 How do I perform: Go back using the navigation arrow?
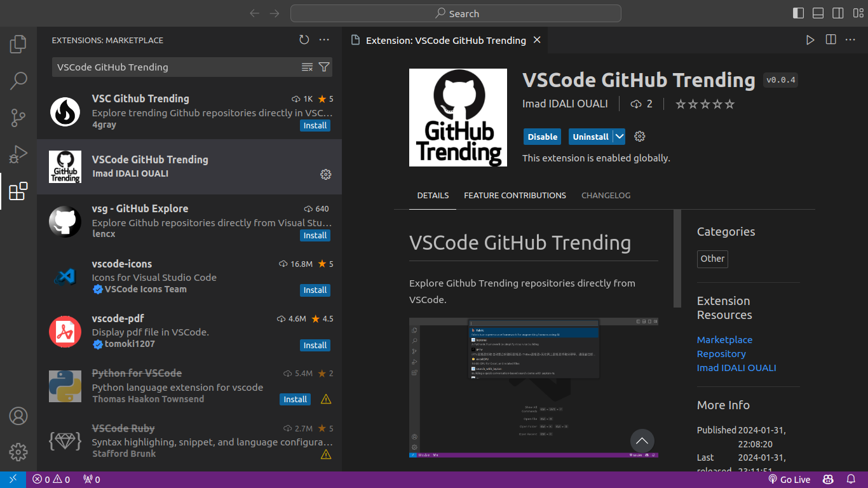tap(255, 13)
